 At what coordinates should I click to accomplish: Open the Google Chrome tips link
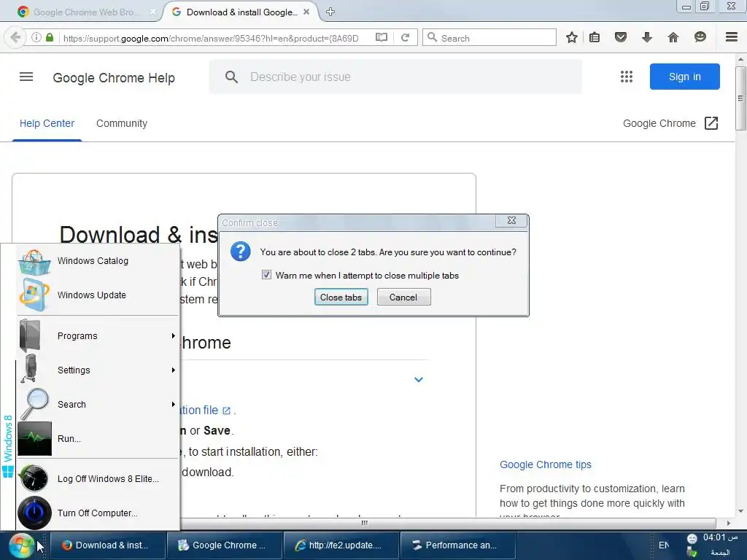tap(546, 464)
